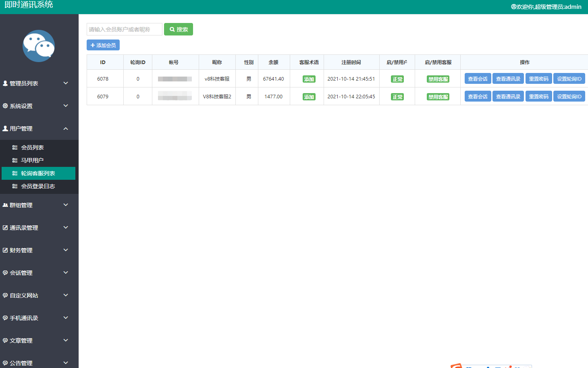
Task: Expand the 自定义网站 chevron
Action: [x=66, y=295]
